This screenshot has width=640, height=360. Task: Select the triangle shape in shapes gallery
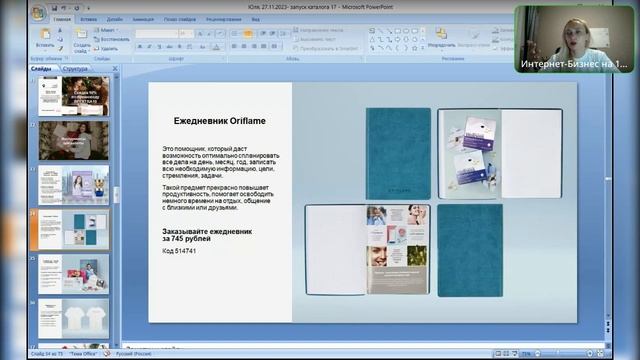[x=372, y=40]
